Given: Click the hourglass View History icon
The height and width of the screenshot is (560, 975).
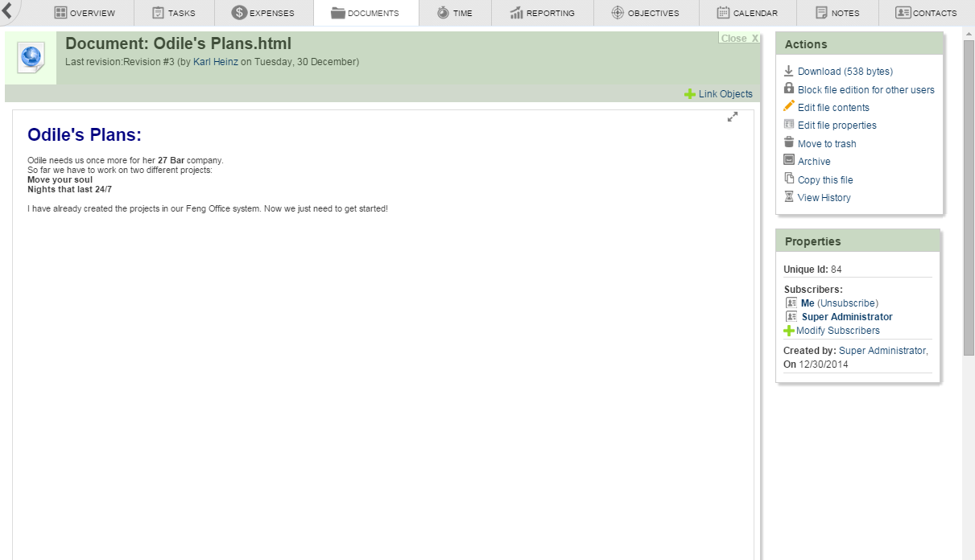Looking at the screenshot, I should (789, 196).
